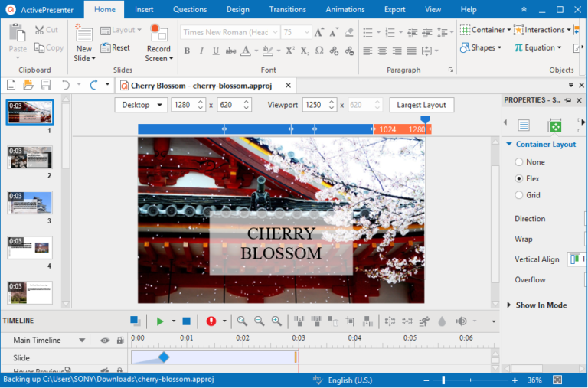The image size is (588, 388).
Task: Click the Reset slide button
Action: (116, 47)
